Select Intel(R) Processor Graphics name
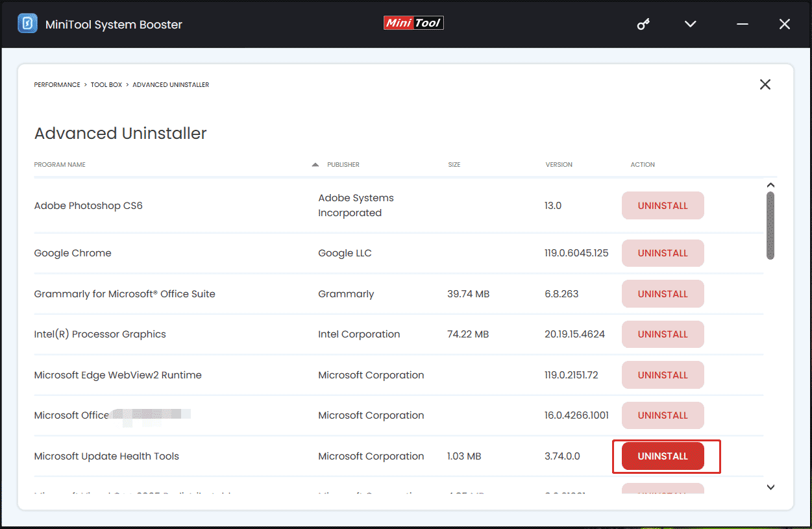812x529 pixels. tap(100, 334)
